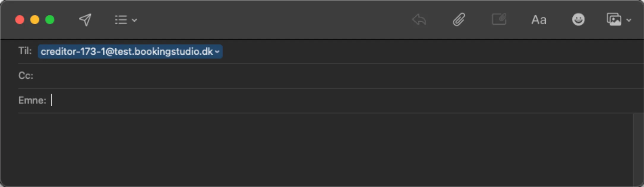Minimize the window with the yellow button
644x187 pixels.
(35, 20)
